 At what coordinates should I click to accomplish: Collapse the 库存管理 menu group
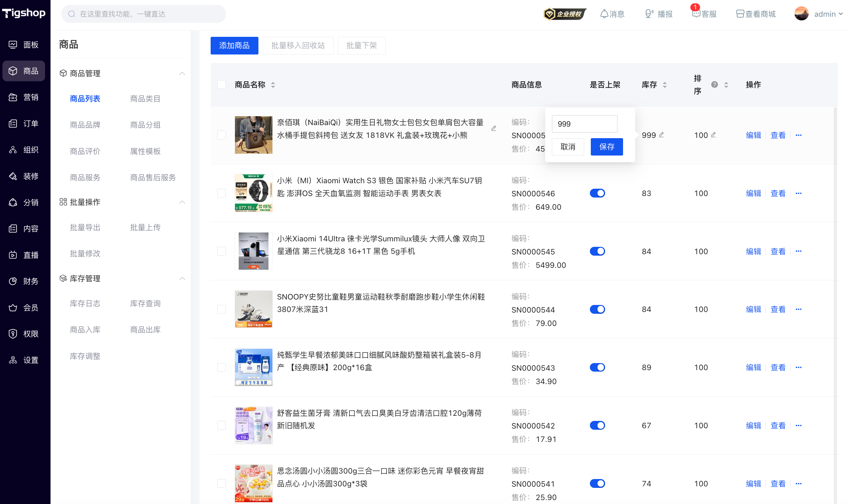(182, 278)
